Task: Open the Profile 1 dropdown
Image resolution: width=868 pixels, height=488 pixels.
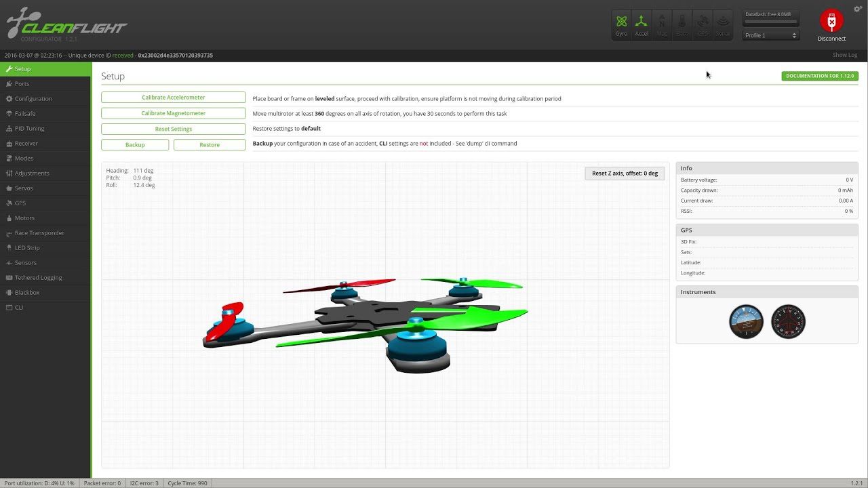Action: point(770,35)
